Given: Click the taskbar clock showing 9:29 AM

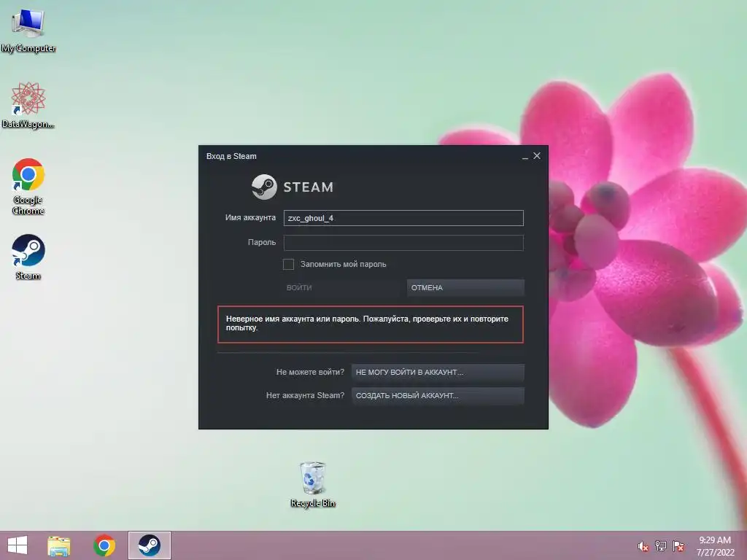Looking at the screenshot, I should [715, 546].
